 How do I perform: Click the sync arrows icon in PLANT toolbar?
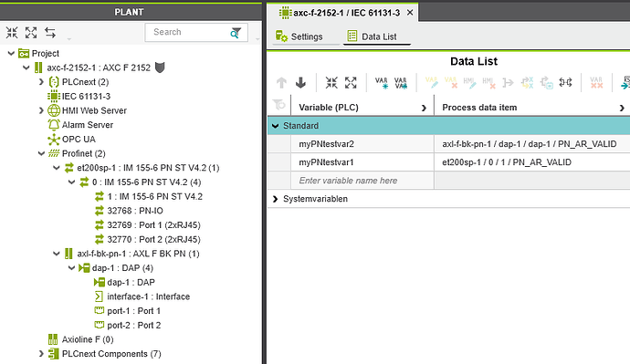(50, 33)
